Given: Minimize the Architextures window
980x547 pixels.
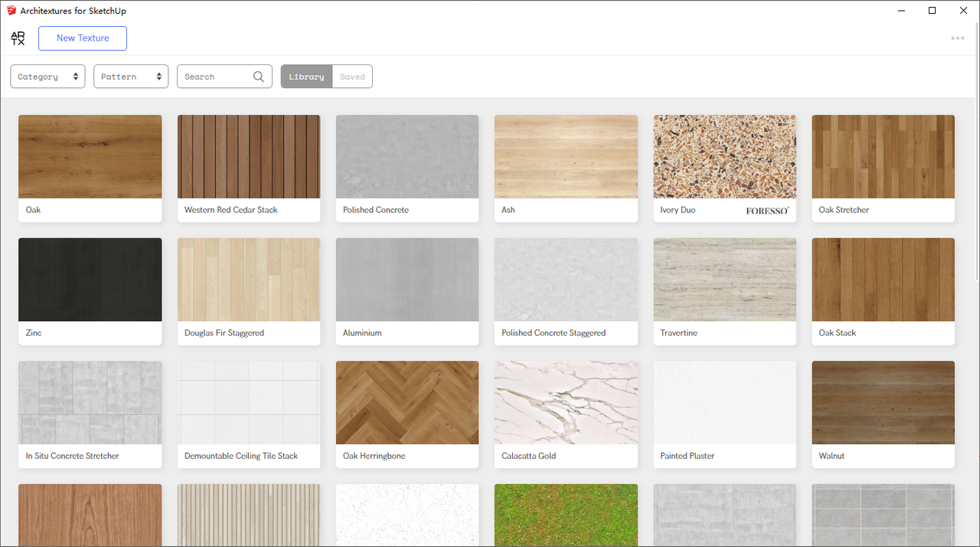Looking at the screenshot, I should tap(900, 11).
